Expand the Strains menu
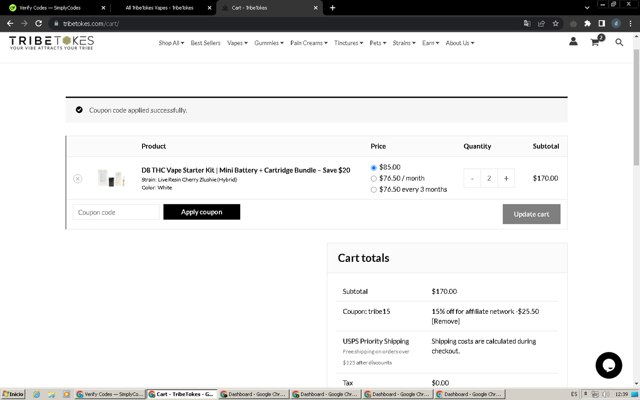Screen dimensions: 640x400 tap(404, 43)
